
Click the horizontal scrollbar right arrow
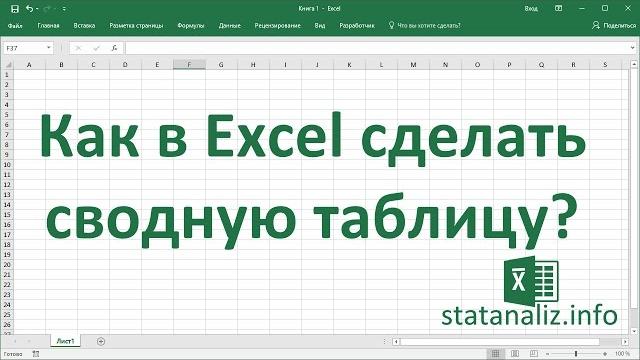pos(625,341)
